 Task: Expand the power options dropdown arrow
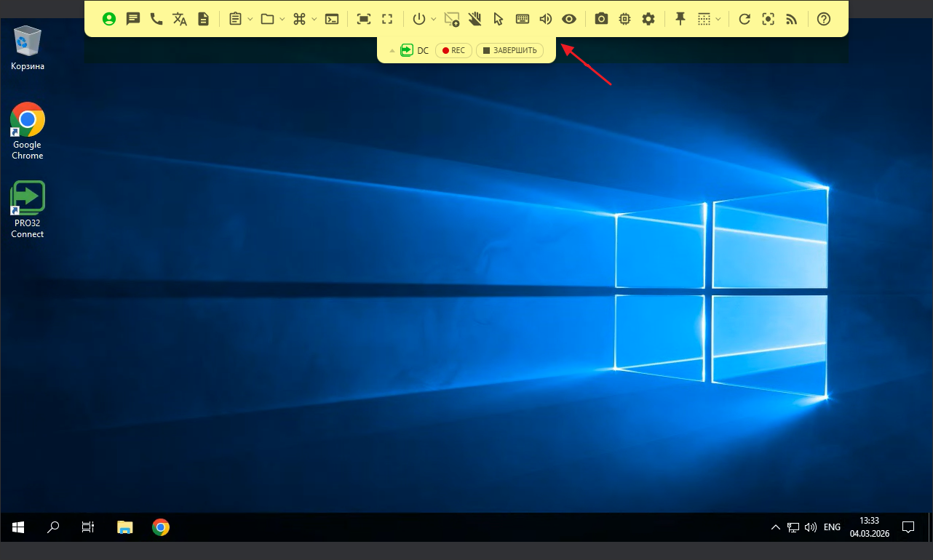click(x=434, y=19)
